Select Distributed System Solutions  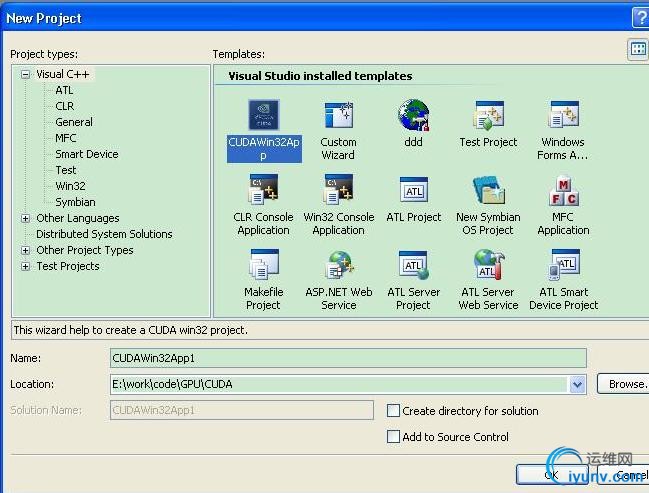pyautogui.click(x=104, y=234)
